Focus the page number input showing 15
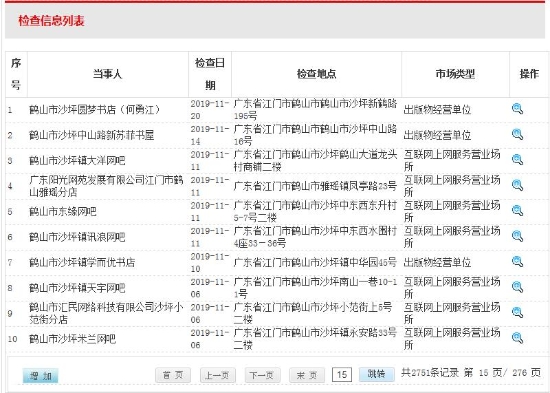The height and width of the screenshot is (393, 550). [342, 375]
